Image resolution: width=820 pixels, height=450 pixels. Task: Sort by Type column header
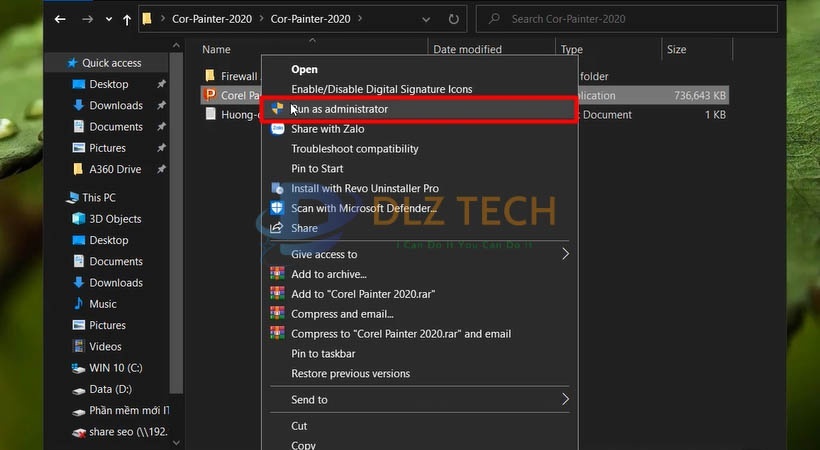coord(572,49)
